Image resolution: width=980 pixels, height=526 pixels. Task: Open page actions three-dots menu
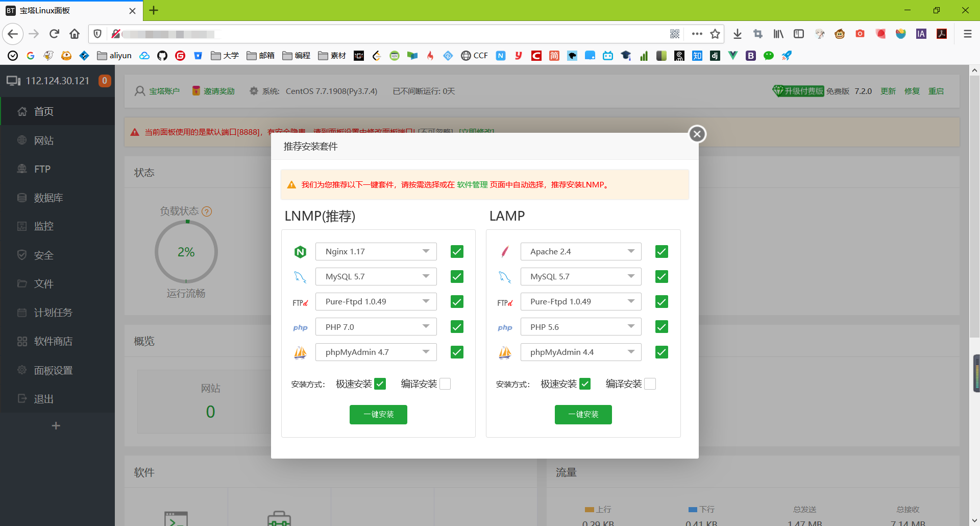click(697, 34)
